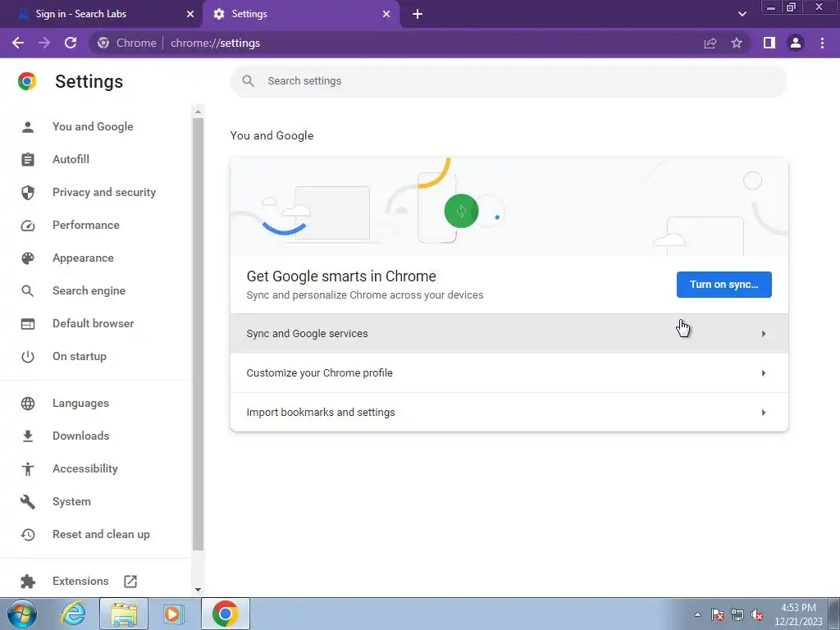
Task: Click the Downloads arrow icon
Action: coord(28,436)
